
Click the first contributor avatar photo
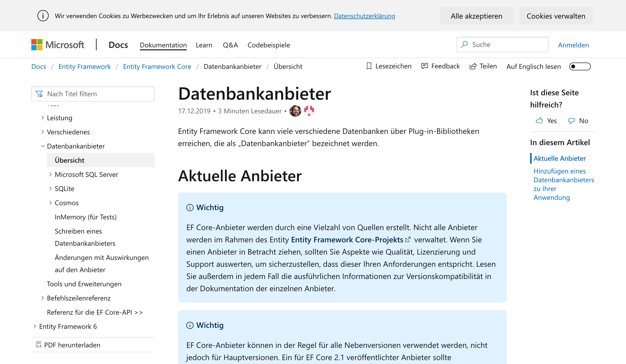click(x=295, y=111)
